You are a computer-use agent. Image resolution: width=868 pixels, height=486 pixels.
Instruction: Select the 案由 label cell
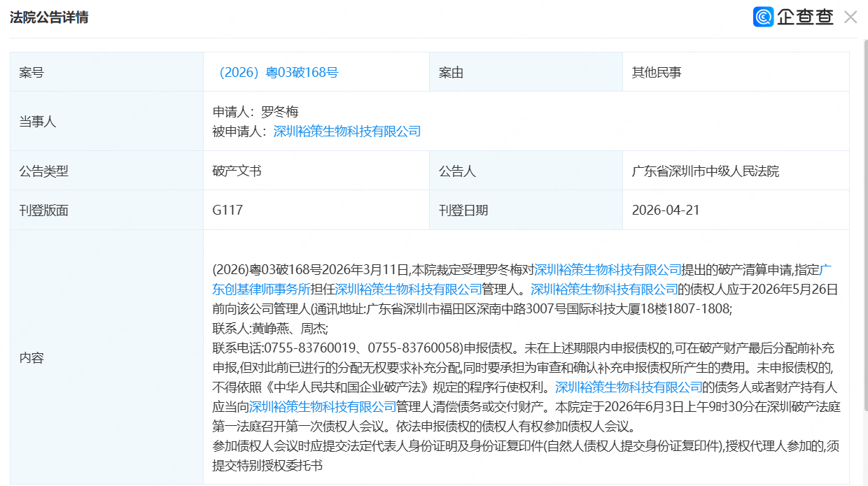(x=526, y=72)
